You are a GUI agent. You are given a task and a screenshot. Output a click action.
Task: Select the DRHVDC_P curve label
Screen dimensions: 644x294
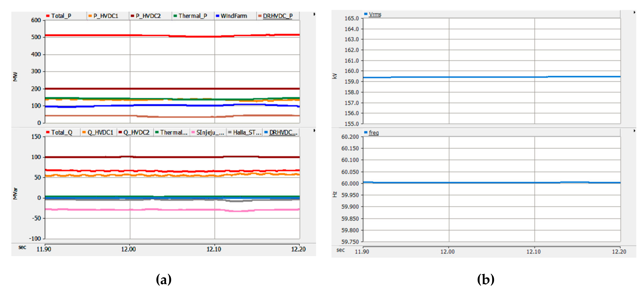point(278,16)
